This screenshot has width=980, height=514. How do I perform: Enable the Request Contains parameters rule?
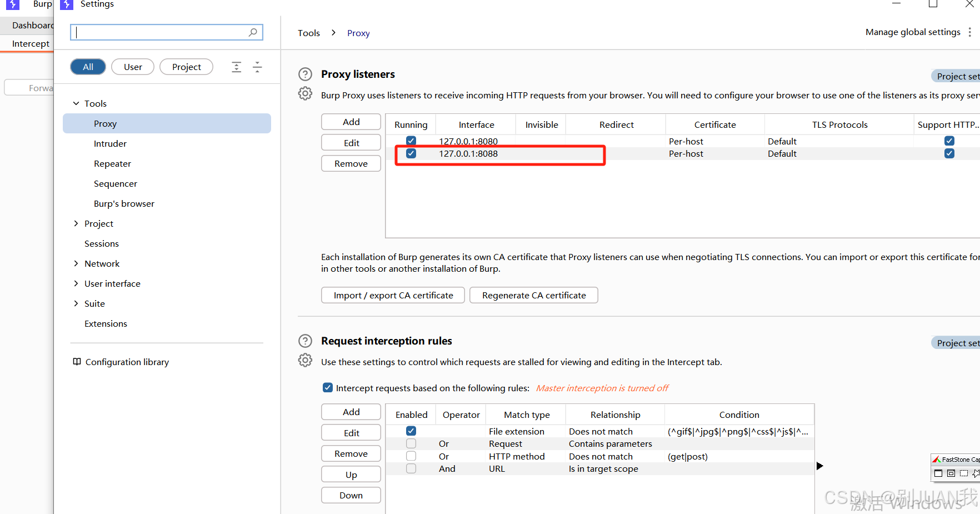411,443
